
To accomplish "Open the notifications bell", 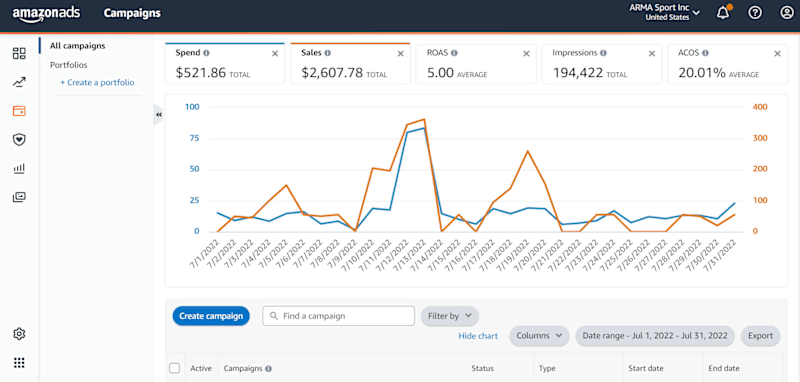I will [x=723, y=13].
